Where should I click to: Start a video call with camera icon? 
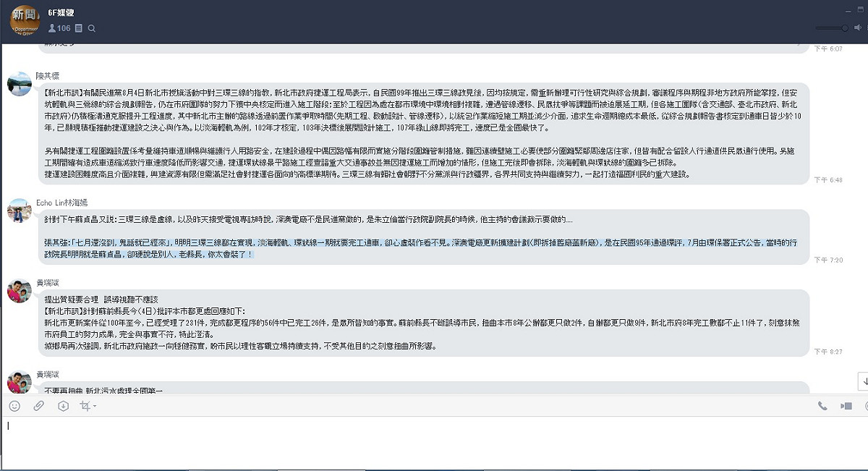(846, 406)
